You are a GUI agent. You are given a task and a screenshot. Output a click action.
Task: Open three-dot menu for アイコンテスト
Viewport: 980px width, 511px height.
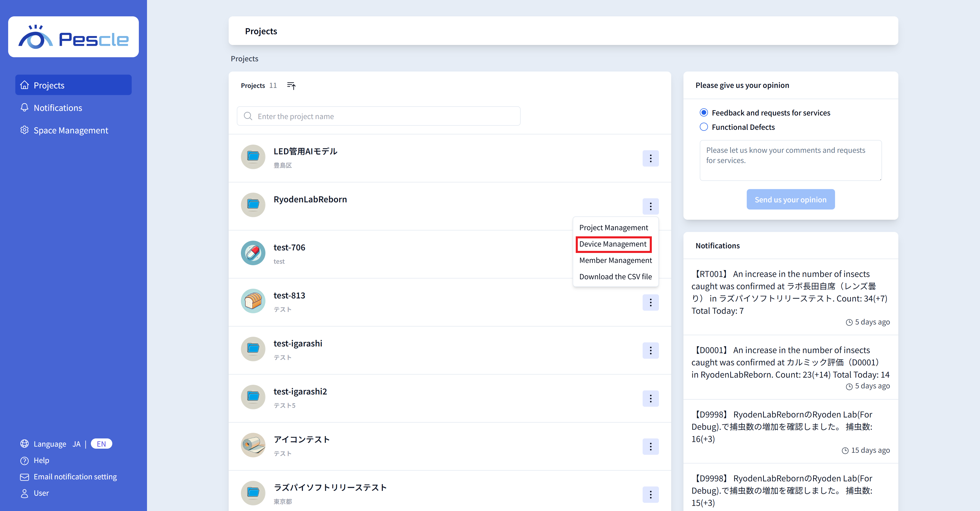click(651, 447)
